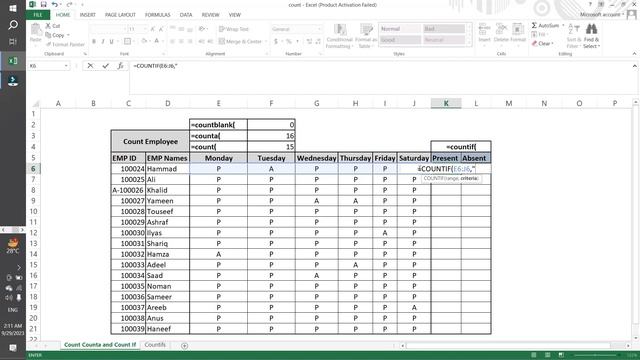Add a new sheet with plus

[x=184, y=346]
